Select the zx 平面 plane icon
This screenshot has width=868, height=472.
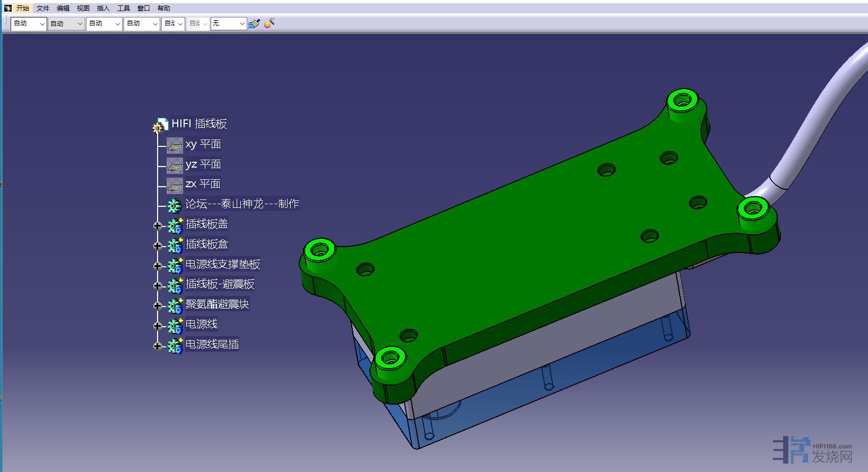tap(175, 185)
